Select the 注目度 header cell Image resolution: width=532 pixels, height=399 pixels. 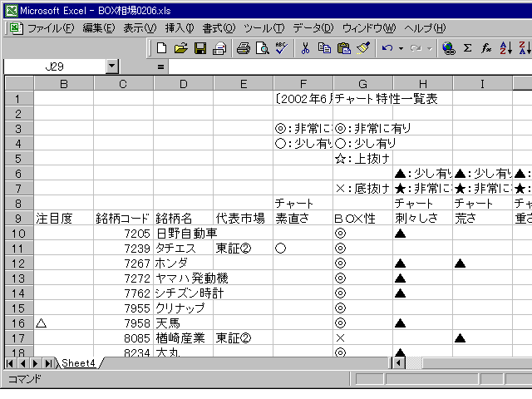[x=64, y=218]
